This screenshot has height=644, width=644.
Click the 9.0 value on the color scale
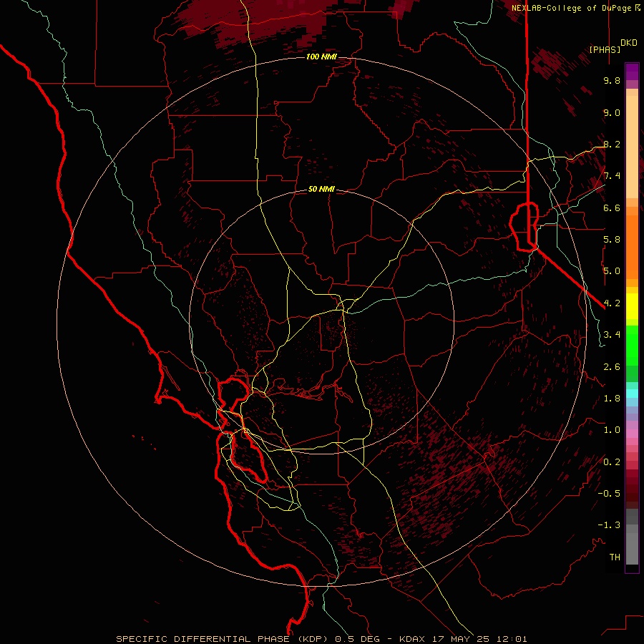[x=612, y=112]
